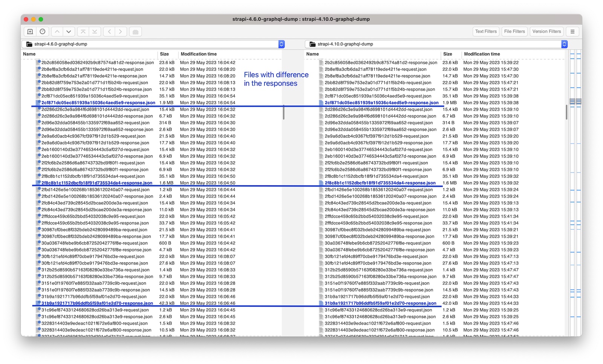This screenshot has height=364, width=603.
Task: Expand the left strapi-4.6.0-graphql-dump path dropdown
Action: point(282,44)
